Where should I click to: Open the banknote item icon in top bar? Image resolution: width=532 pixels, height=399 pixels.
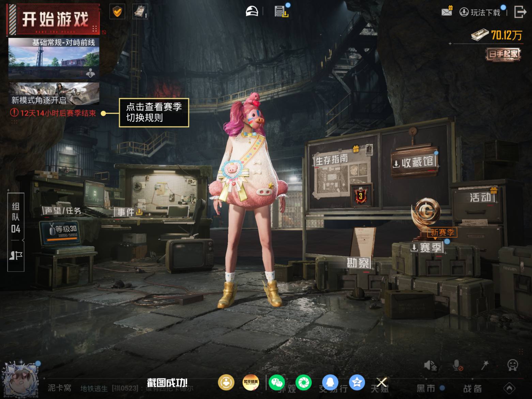[x=140, y=12]
